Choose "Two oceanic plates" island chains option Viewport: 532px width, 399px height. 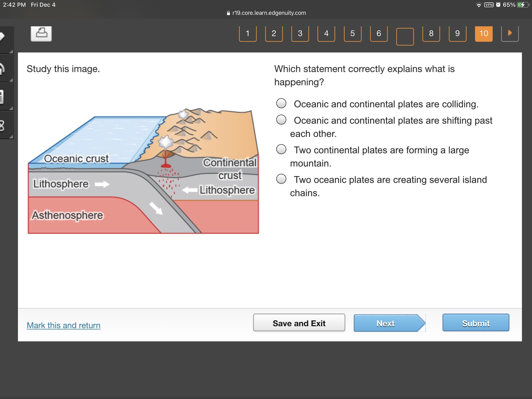(x=281, y=179)
